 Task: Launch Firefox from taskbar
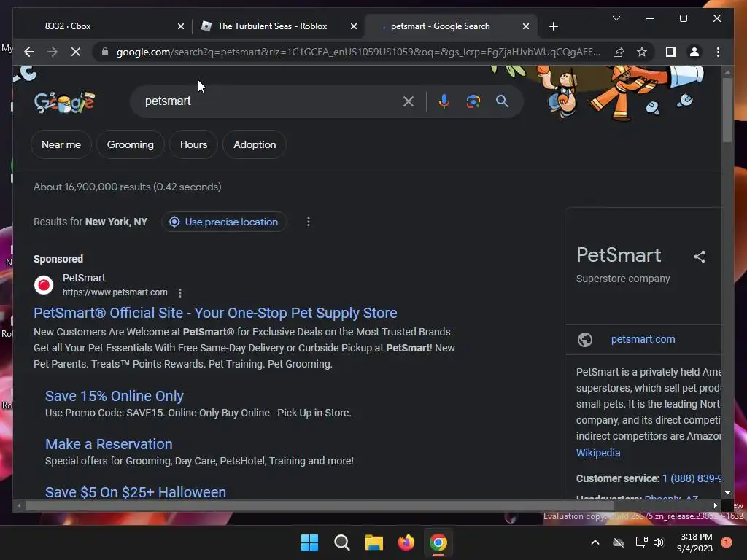point(406,542)
